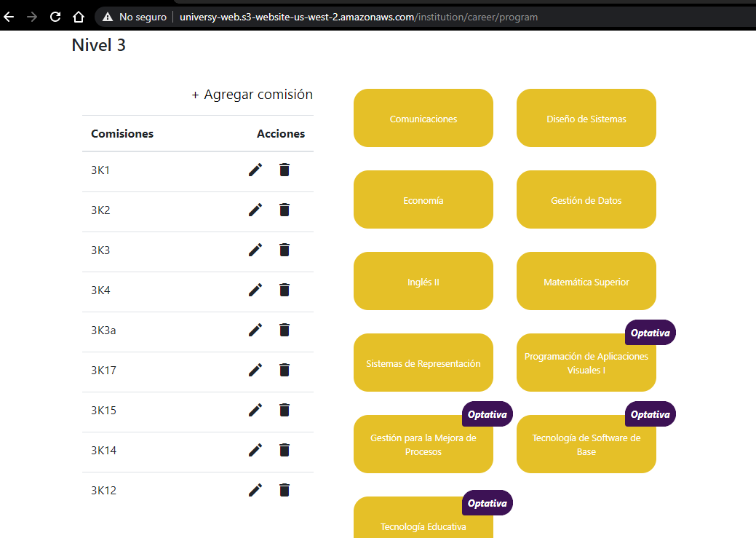Viewport: 756px width, 538px height.
Task: Click Optativa badge on Programación de Aplicaciones Visuales
Action: coord(650,333)
